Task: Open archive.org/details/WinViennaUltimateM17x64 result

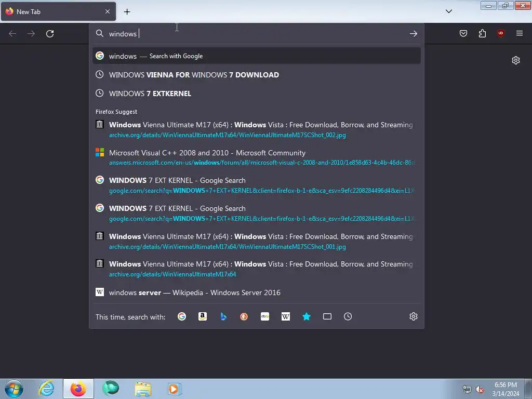Action: point(257,269)
